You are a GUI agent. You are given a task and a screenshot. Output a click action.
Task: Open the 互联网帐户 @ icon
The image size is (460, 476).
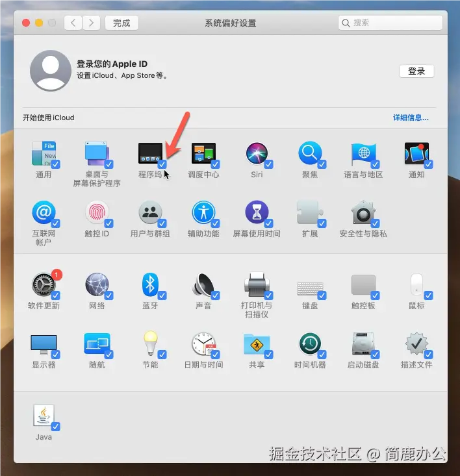[44, 212]
